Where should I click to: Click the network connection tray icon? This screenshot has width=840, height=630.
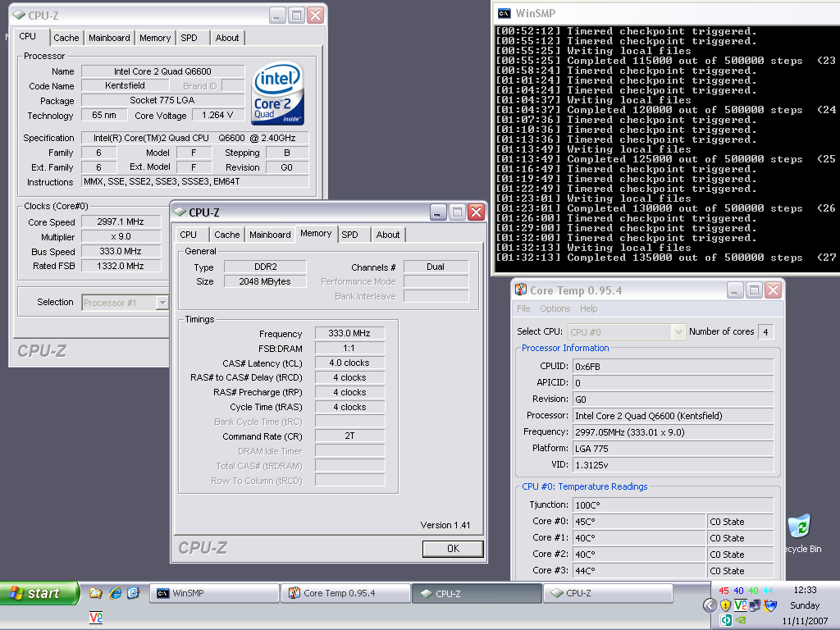pyautogui.click(x=756, y=605)
